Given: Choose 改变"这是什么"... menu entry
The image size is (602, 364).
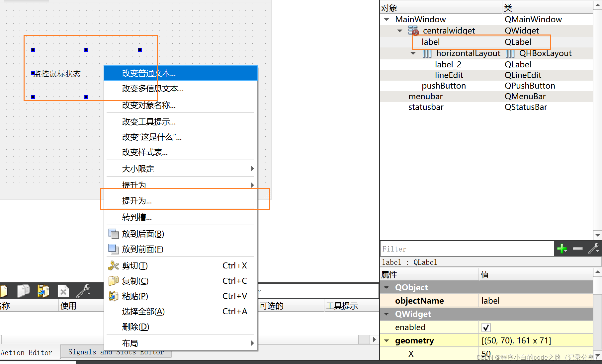Looking at the screenshot, I should tap(181, 137).
